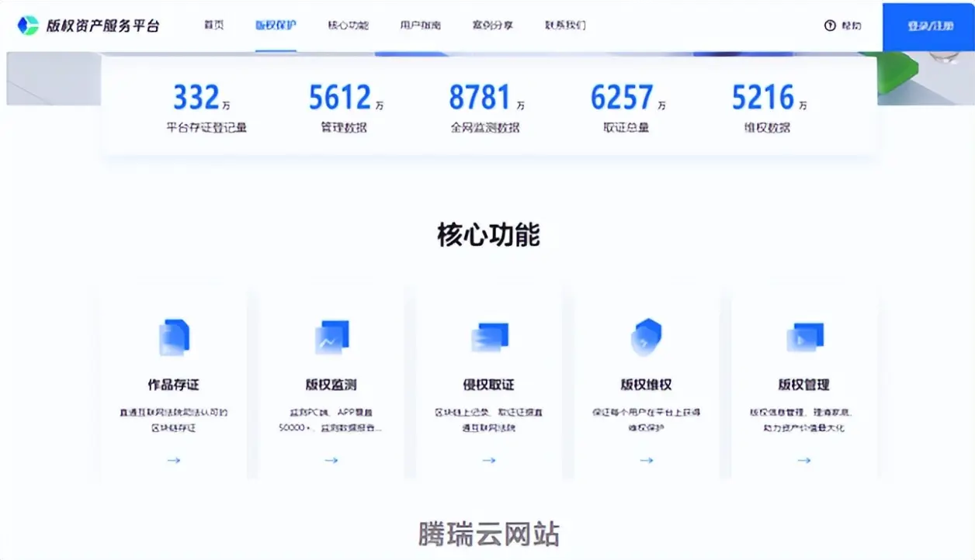Screen dimensions: 975x560
Task: Click the 核心功能 section heading
Action: 488,235
